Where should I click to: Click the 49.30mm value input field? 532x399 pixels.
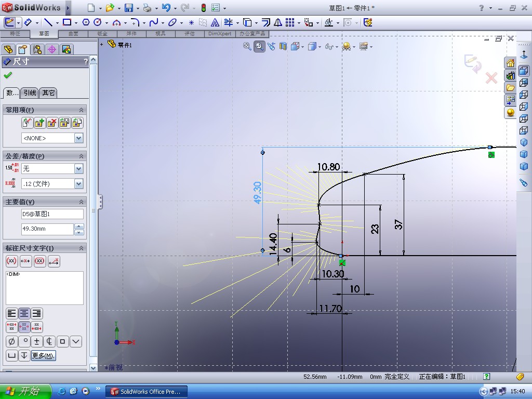[x=47, y=229]
